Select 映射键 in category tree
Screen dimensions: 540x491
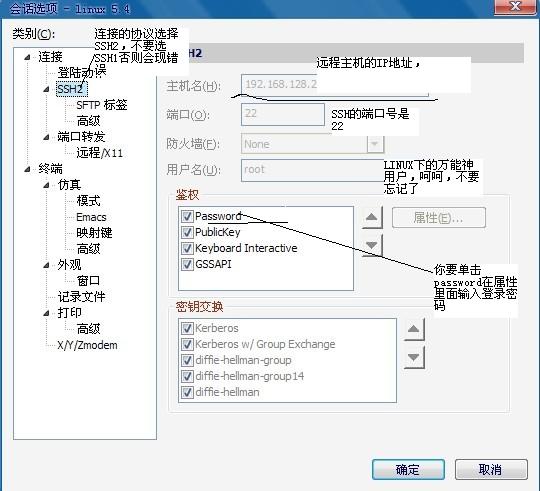point(94,233)
